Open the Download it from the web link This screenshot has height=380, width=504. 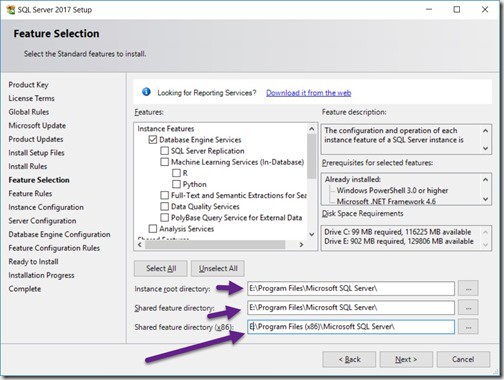(x=308, y=93)
